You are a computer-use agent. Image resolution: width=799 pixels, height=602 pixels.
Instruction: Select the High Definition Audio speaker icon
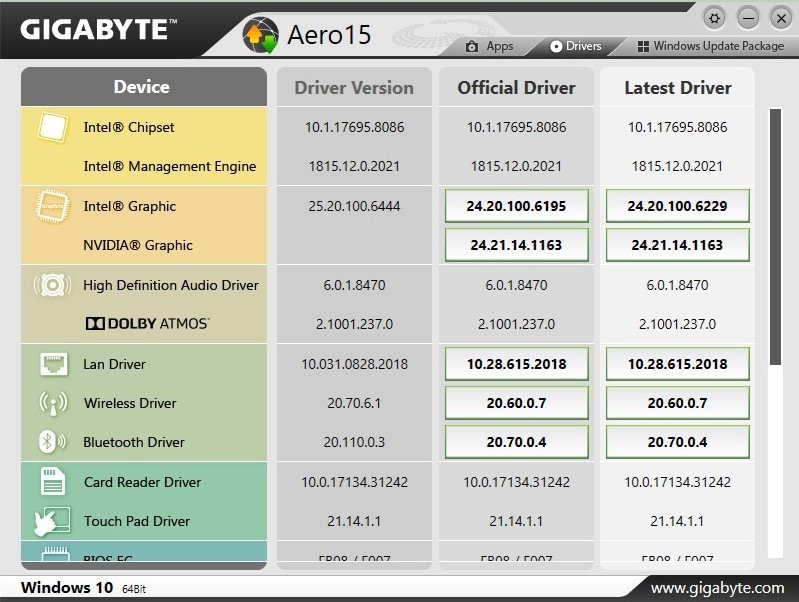(52, 285)
